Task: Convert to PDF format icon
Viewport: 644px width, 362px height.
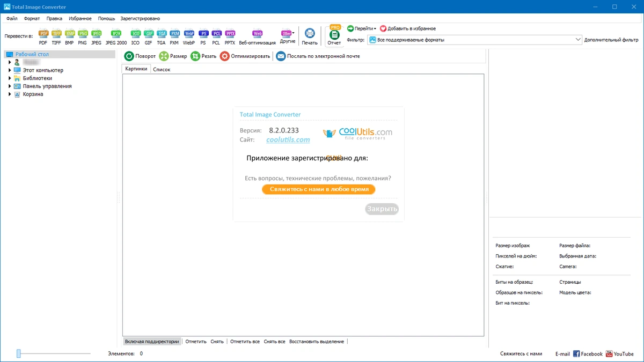Action: [x=43, y=34]
